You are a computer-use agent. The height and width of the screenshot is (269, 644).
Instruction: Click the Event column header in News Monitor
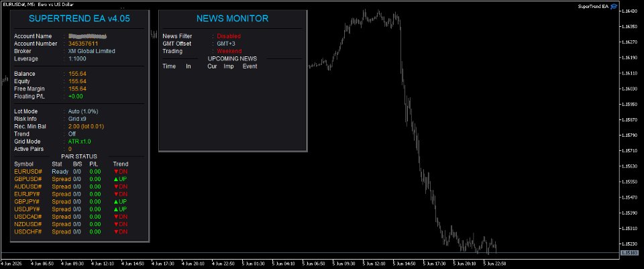tap(250, 66)
